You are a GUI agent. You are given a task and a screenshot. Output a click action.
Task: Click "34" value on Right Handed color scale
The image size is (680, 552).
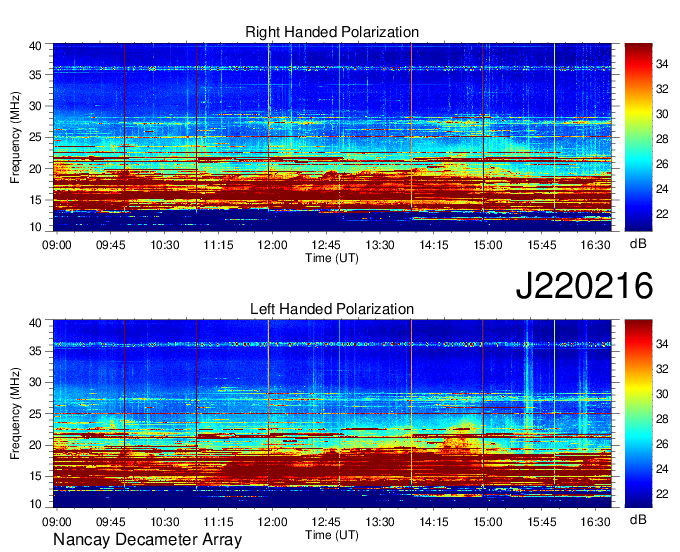[x=662, y=64]
